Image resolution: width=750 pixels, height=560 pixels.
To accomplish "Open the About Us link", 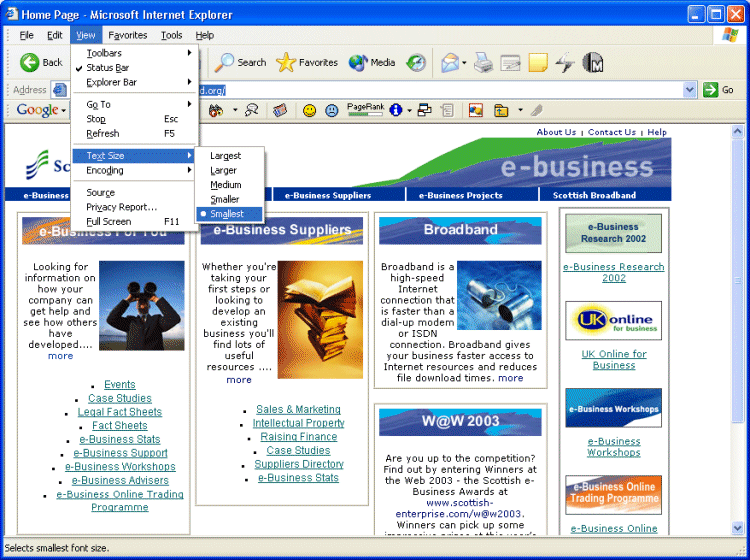I will [x=556, y=132].
